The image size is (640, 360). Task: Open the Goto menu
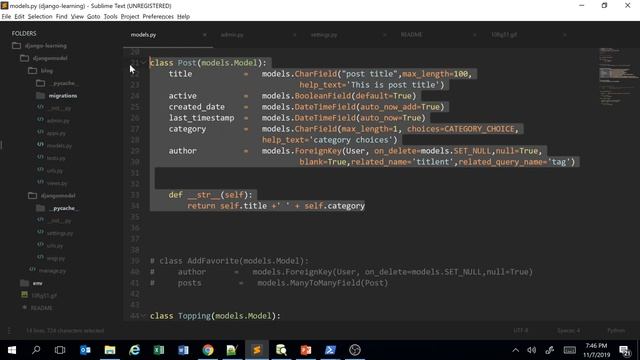click(93, 16)
